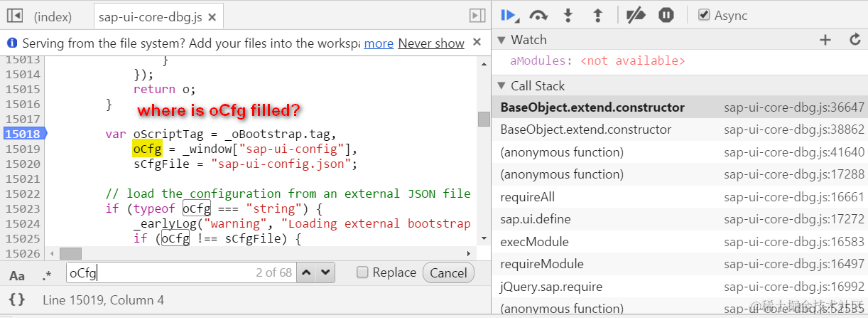The image size is (868, 318).
Task: Click line number 15023 in gutter
Action: pos(22,208)
